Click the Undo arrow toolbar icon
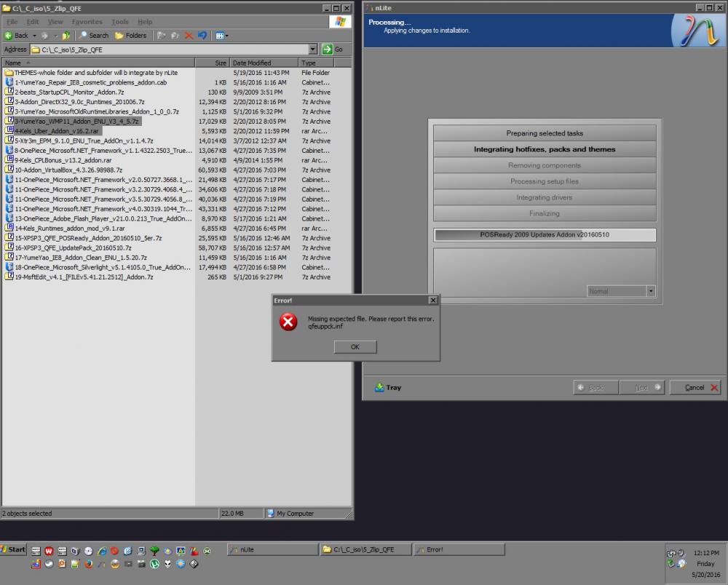 coord(203,35)
